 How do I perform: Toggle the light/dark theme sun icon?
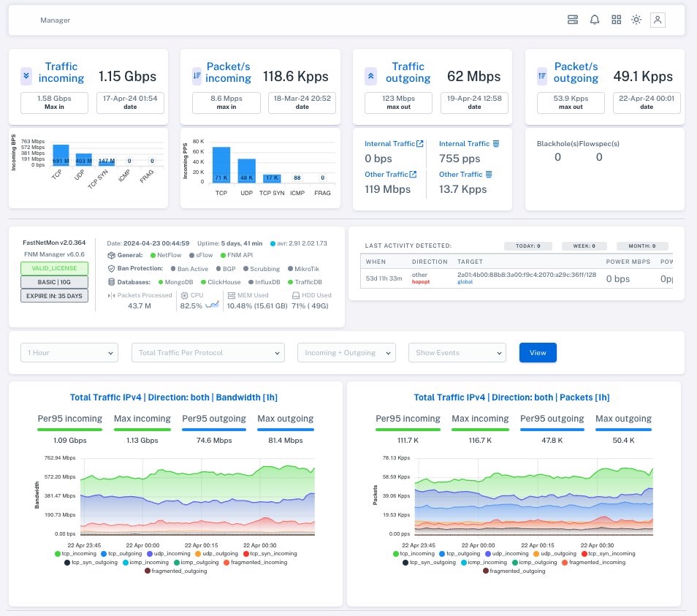click(x=636, y=20)
